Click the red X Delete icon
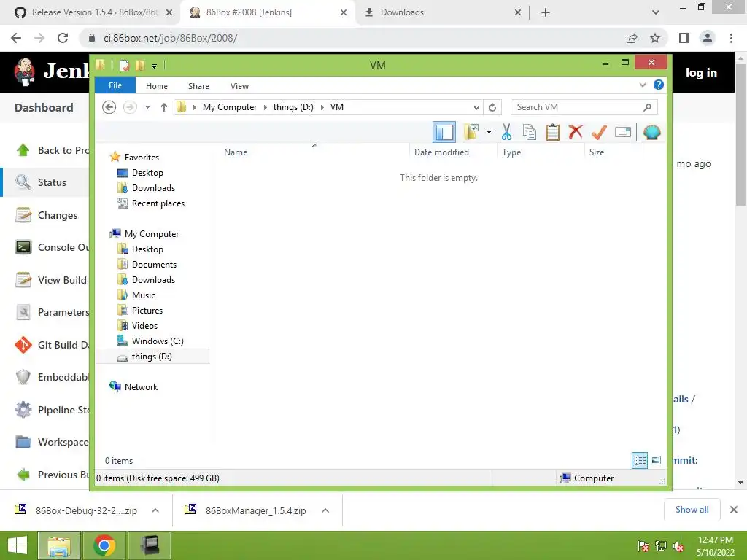 (x=576, y=132)
